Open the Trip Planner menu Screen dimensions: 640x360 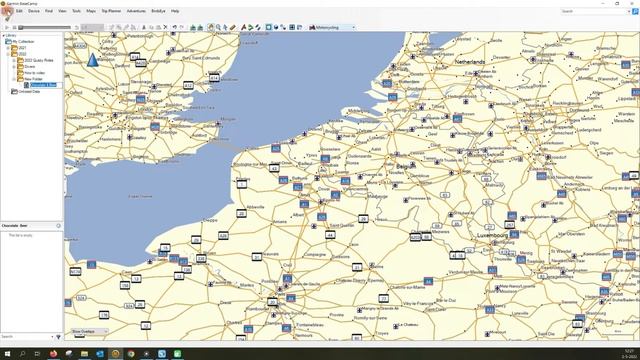(x=111, y=11)
